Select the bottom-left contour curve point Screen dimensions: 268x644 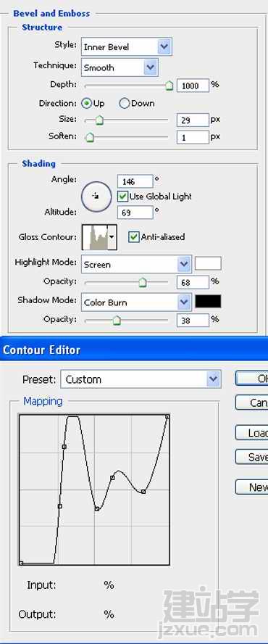coord(21,563)
